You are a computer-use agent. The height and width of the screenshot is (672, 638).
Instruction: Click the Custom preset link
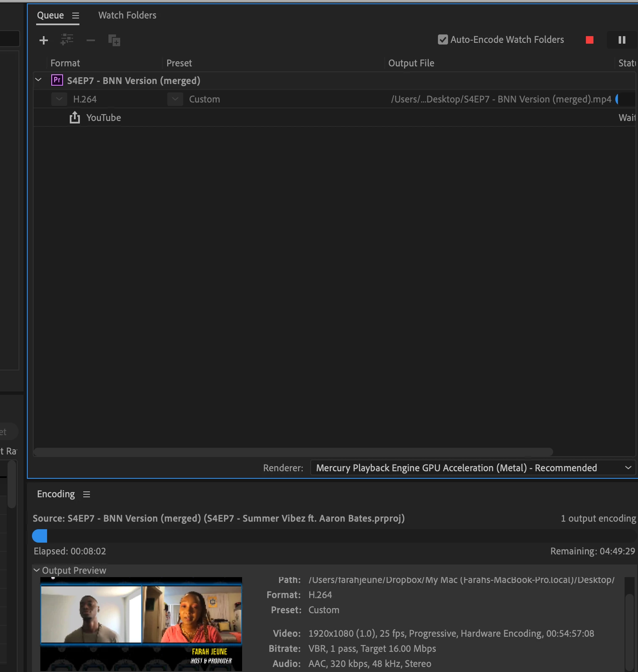[204, 99]
